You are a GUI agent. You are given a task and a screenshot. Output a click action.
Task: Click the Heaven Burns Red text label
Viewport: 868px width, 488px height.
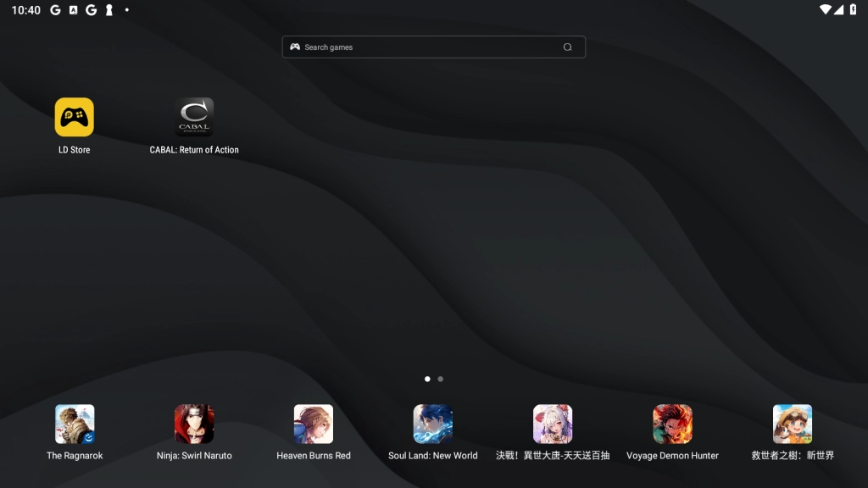(314, 456)
